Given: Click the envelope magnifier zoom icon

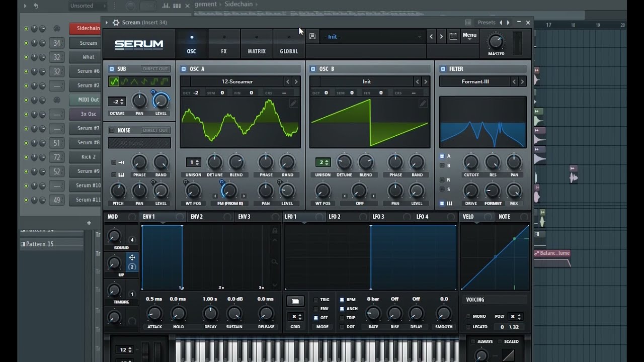Looking at the screenshot, I should pyautogui.click(x=274, y=261).
